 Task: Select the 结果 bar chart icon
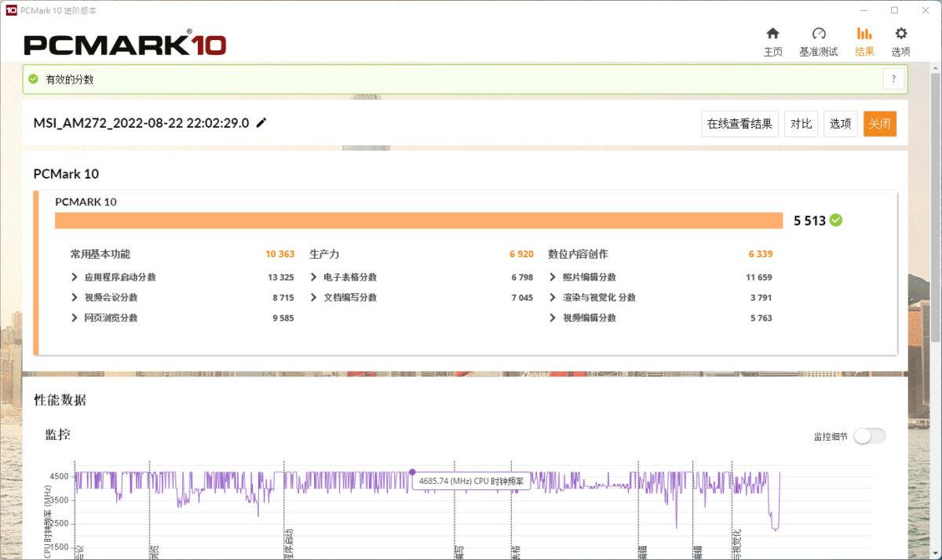pyautogui.click(x=864, y=34)
